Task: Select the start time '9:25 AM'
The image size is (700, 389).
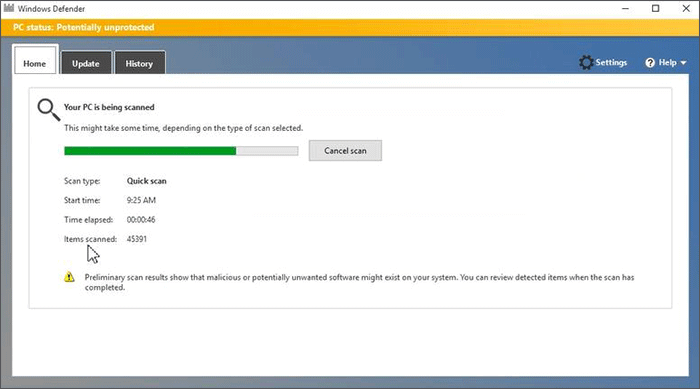Action: pos(141,200)
